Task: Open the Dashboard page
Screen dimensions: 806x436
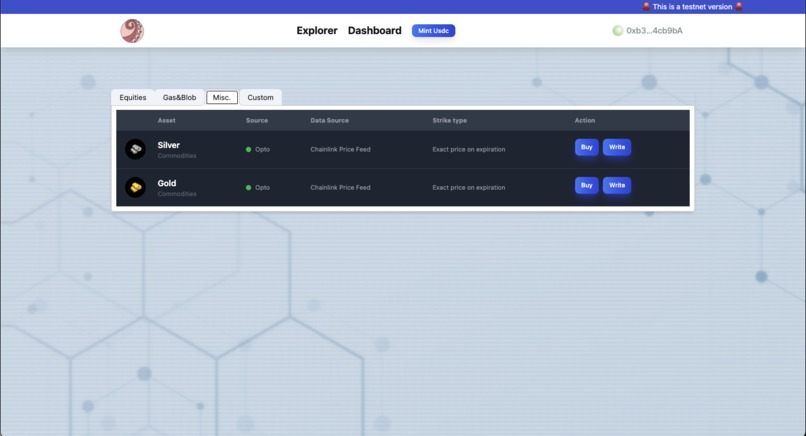Action: click(x=375, y=31)
